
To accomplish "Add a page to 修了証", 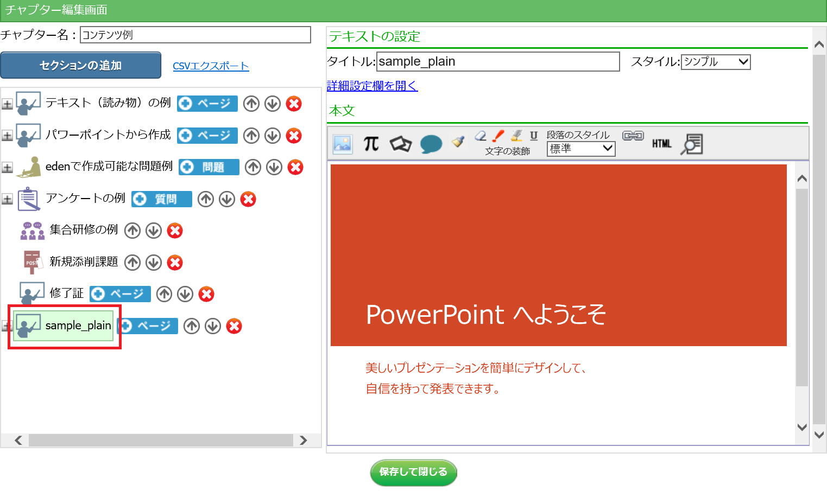I will (x=120, y=294).
